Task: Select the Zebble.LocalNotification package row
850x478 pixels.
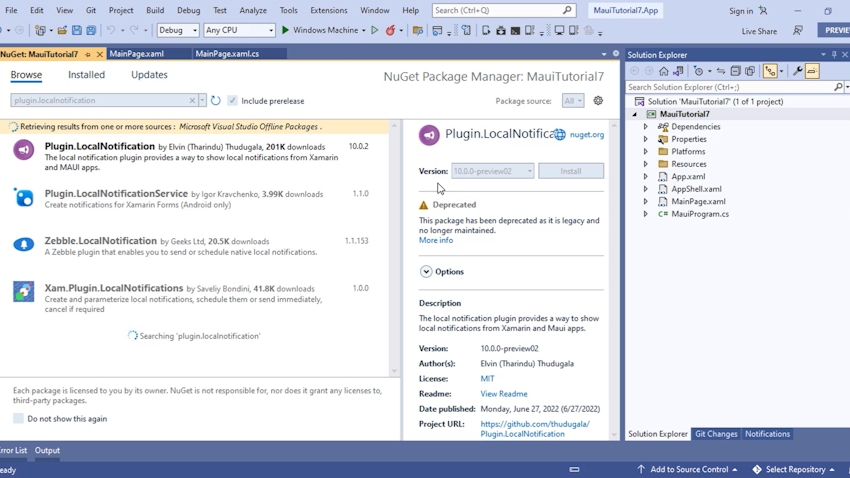Action: (x=195, y=246)
